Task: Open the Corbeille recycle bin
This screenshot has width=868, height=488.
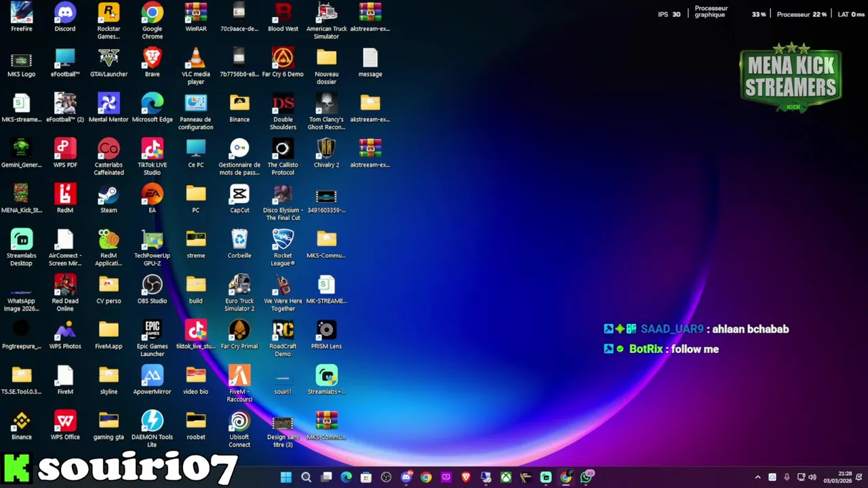Action: tap(239, 244)
